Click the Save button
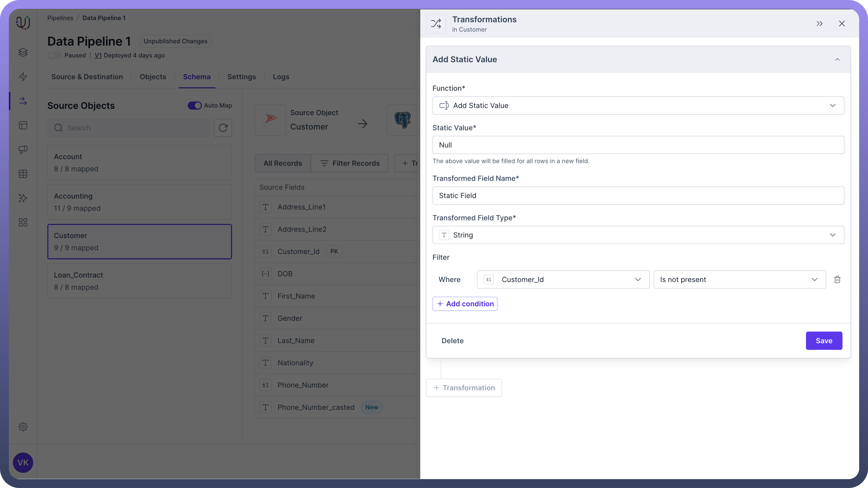Screen dimensions: 868x488 click(x=823, y=341)
